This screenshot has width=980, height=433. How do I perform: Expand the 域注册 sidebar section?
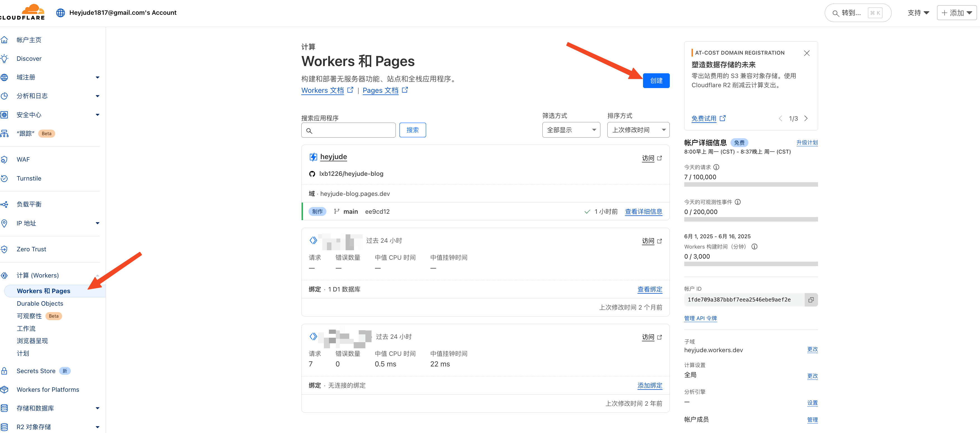click(97, 77)
